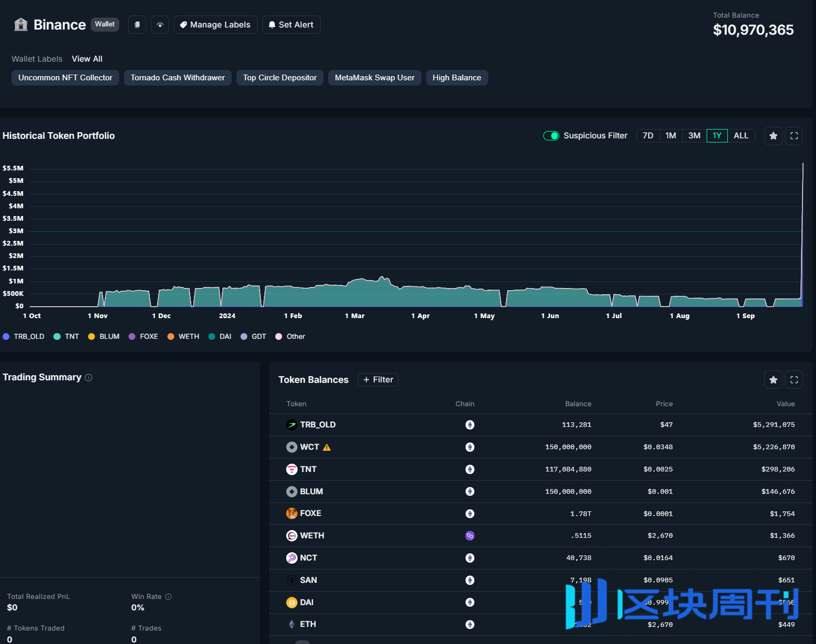Screen dimensions: 816x644
Task: Click the Binance bank building icon
Action: (x=21, y=24)
